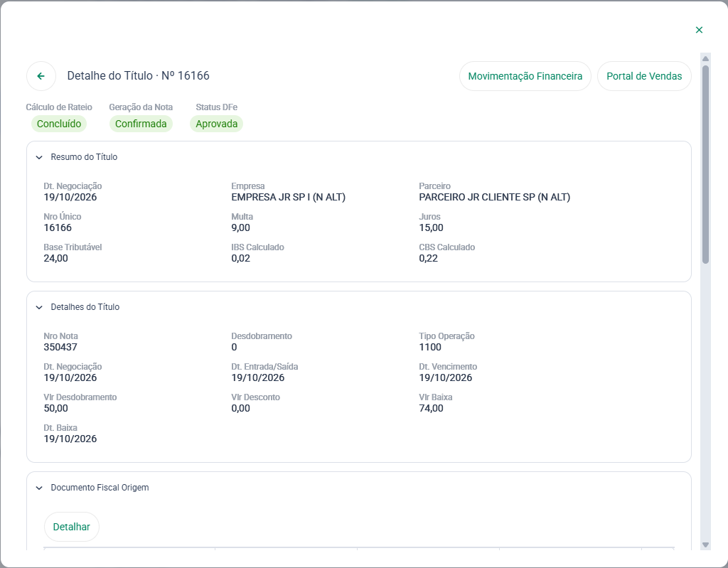
Task: Click the Base Tributável value 24,00
Action: coord(55,258)
